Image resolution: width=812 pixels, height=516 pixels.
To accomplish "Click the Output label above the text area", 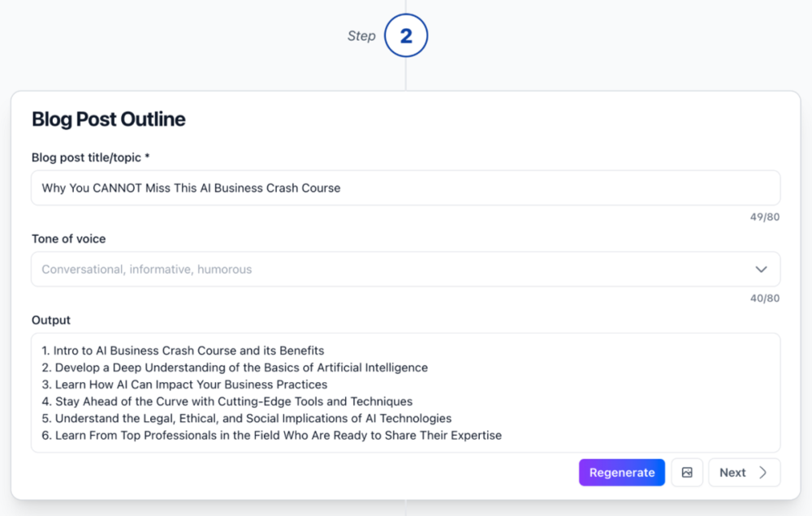I will coord(51,320).
